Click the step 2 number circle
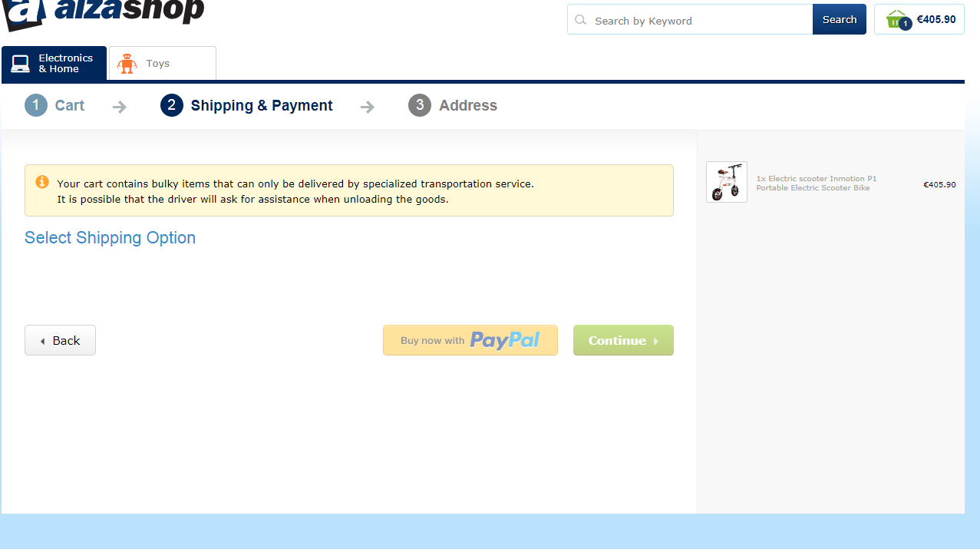The image size is (980, 549). (172, 105)
